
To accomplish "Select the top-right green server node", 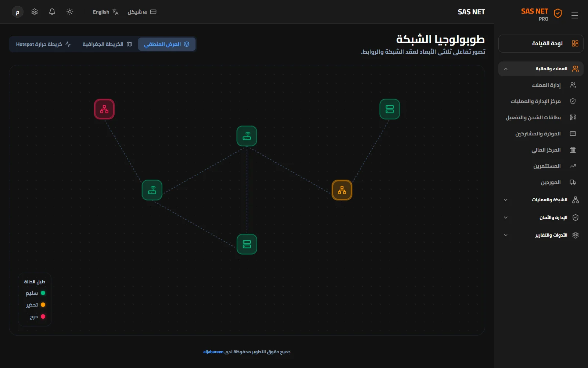I will pos(390,109).
